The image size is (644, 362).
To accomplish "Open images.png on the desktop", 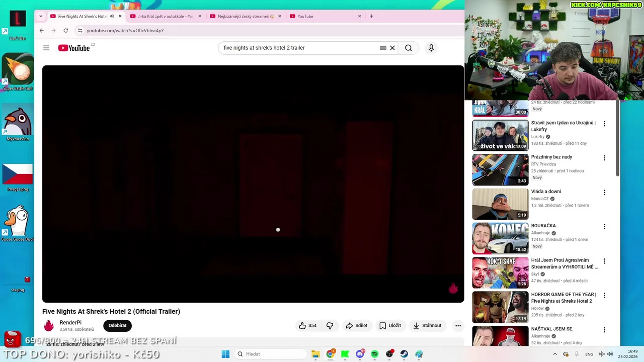I will [x=18, y=177].
